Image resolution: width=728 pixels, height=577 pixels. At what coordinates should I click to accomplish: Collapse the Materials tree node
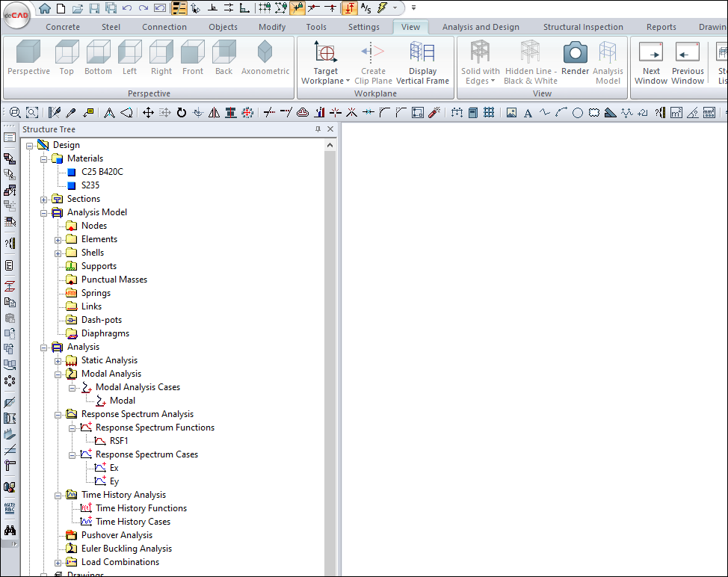44,158
